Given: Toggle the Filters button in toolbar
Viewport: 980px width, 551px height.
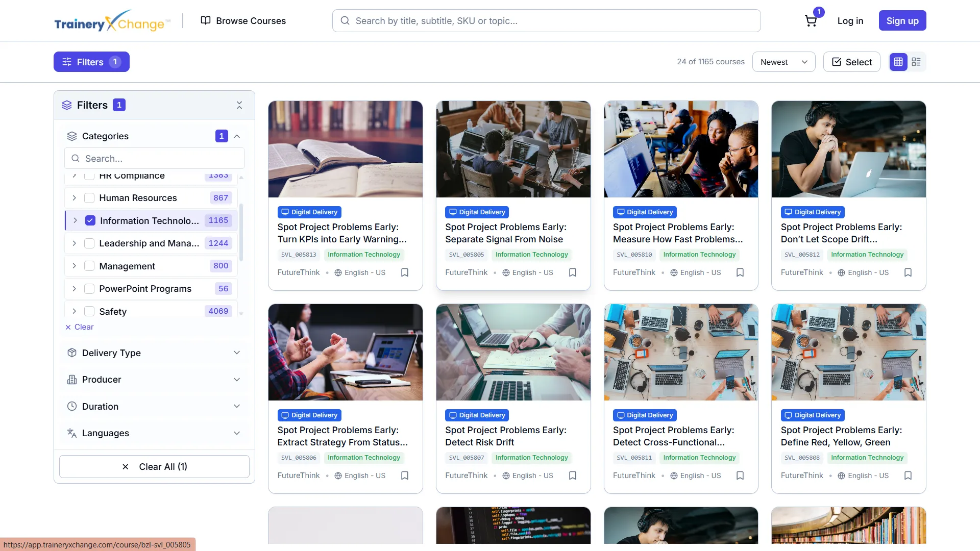Looking at the screenshot, I should point(91,62).
